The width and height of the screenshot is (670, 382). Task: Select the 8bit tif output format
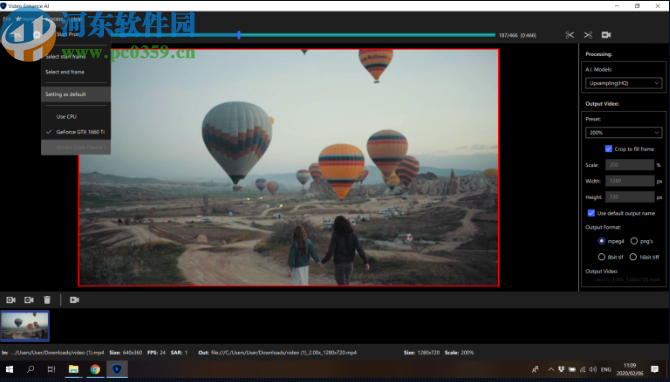pyautogui.click(x=602, y=257)
